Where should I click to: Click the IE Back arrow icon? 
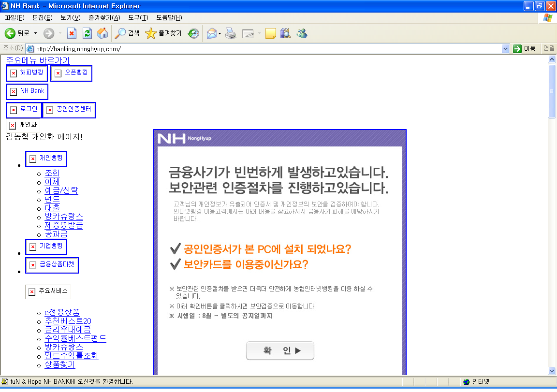point(10,33)
